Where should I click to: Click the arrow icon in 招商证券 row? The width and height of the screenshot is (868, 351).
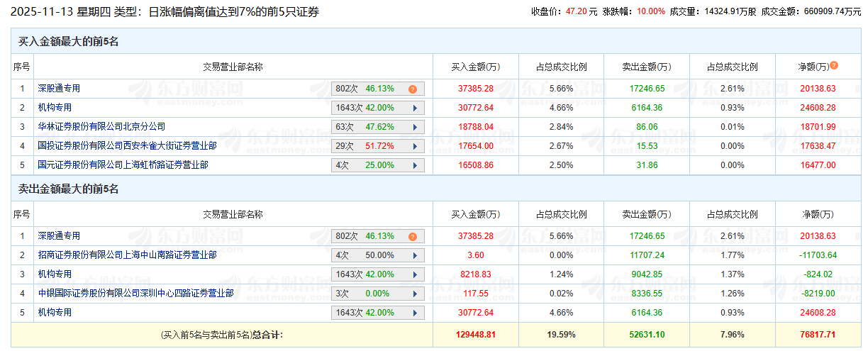pos(414,255)
